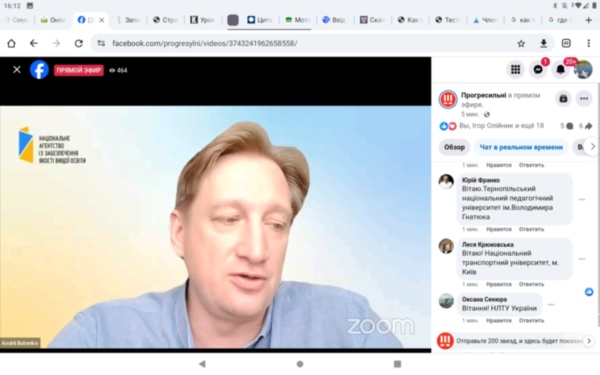Bookmark this page with the star icon
600x375 pixels.
click(x=521, y=44)
